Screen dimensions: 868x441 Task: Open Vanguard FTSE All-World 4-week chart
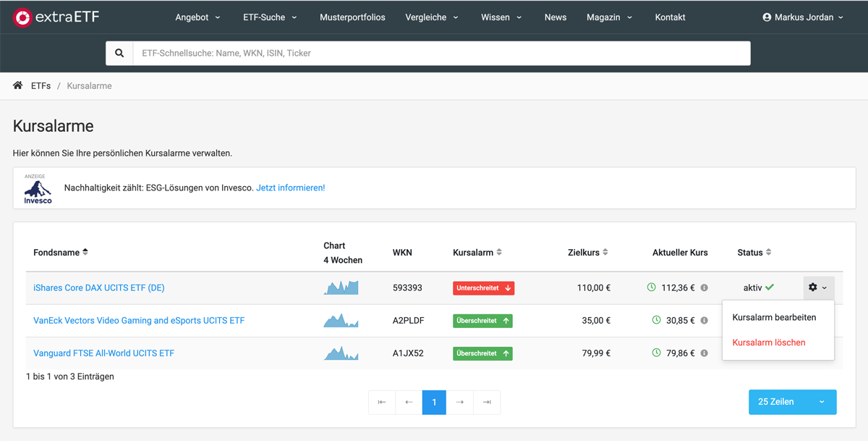341,353
